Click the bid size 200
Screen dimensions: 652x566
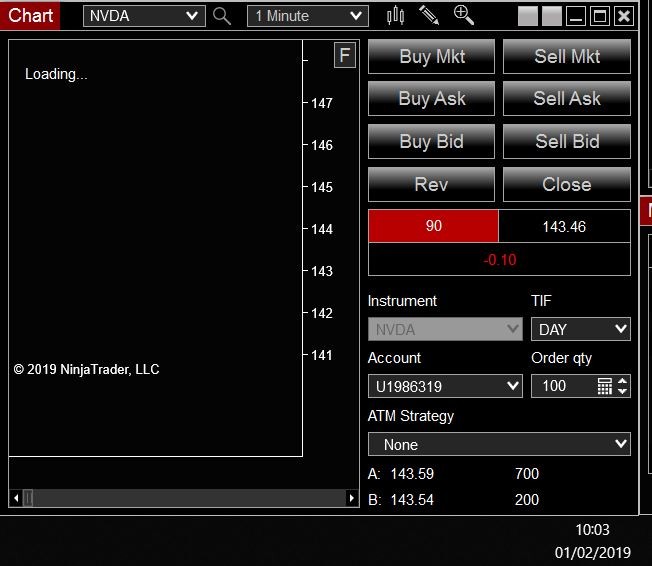[x=526, y=499]
